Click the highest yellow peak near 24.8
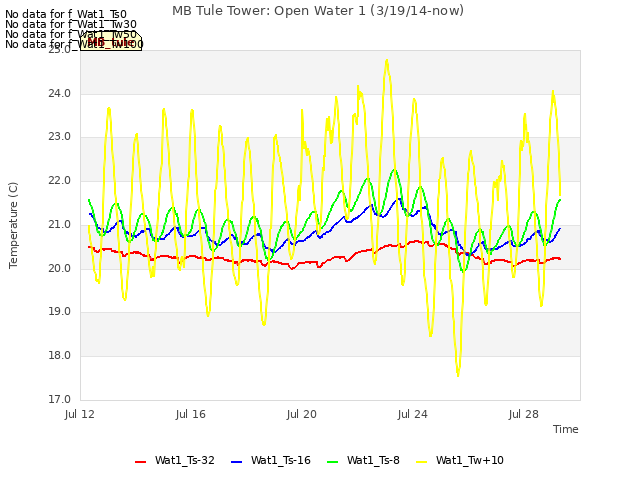The width and height of the screenshot is (640, 480). pos(387,60)
